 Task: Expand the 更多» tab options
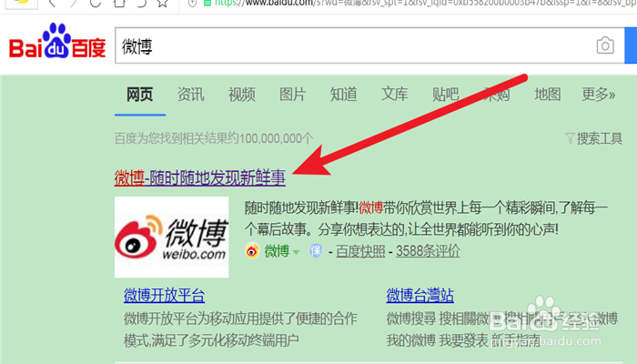(x=599, y=95)
